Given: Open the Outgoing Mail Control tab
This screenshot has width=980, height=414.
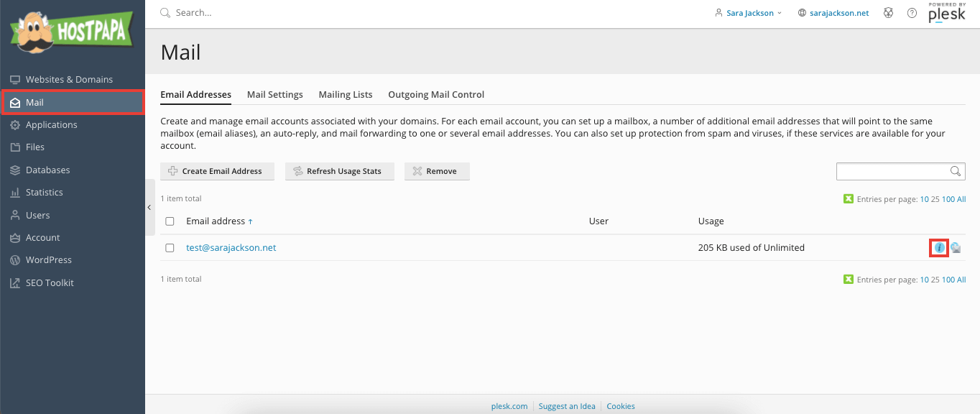Looking at the screenshot, I should coord(436,94).
